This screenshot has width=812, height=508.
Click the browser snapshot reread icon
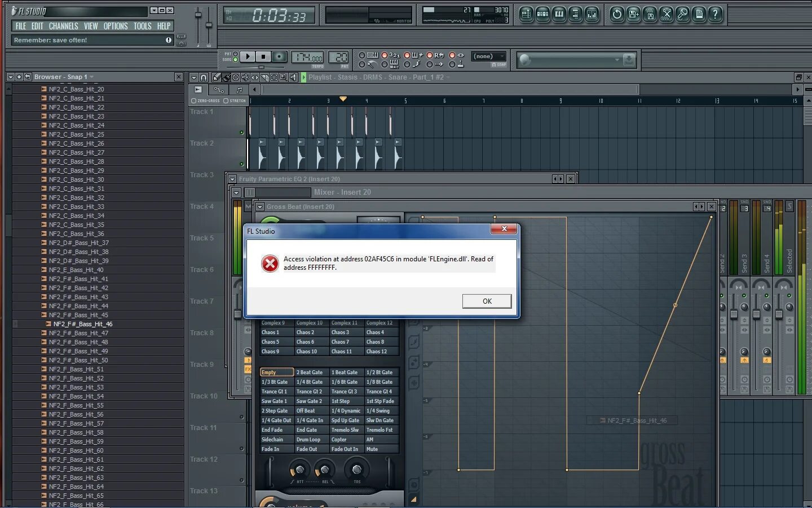pyautogui.click(x=28, y=77)
